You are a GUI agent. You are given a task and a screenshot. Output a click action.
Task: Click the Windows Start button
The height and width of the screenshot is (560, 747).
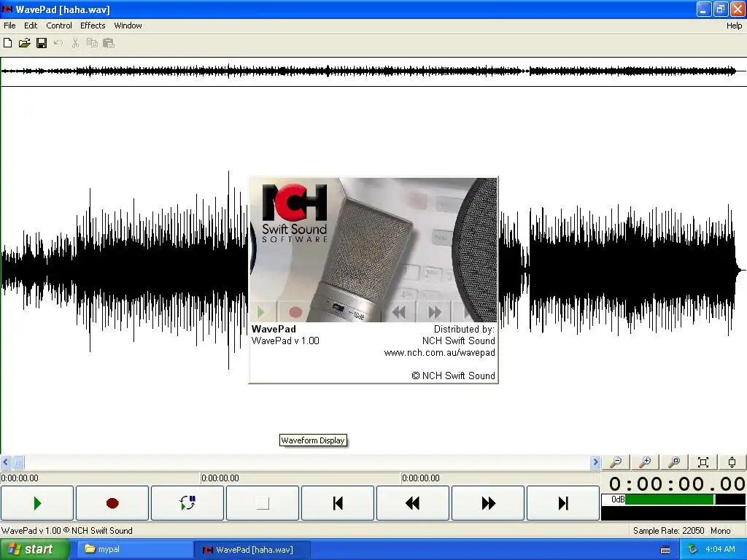click(x=34, y=550)
